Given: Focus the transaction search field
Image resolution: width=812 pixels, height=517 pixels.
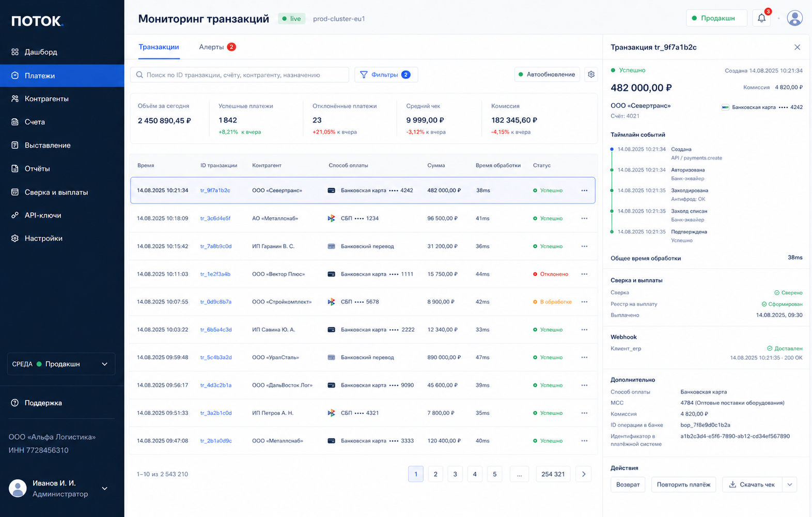Looking at the screenshot, I should pos(240,75).
